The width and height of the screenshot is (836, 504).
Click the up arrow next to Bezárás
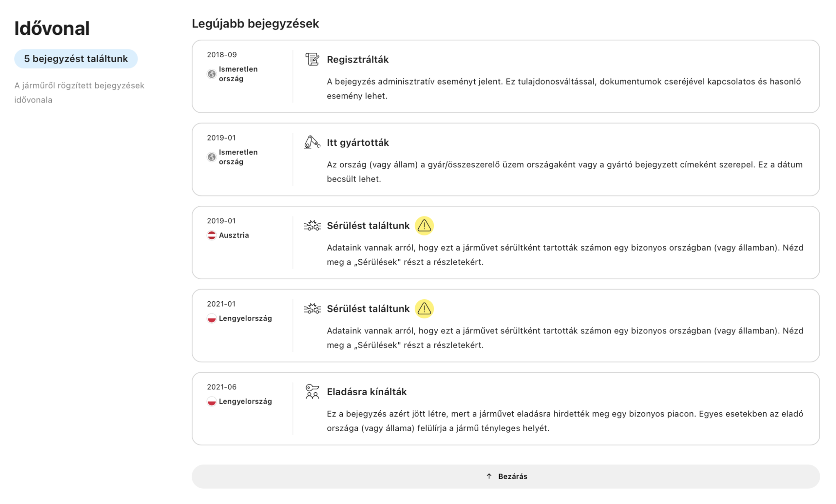pyautogui.click(x=489, y=477)
